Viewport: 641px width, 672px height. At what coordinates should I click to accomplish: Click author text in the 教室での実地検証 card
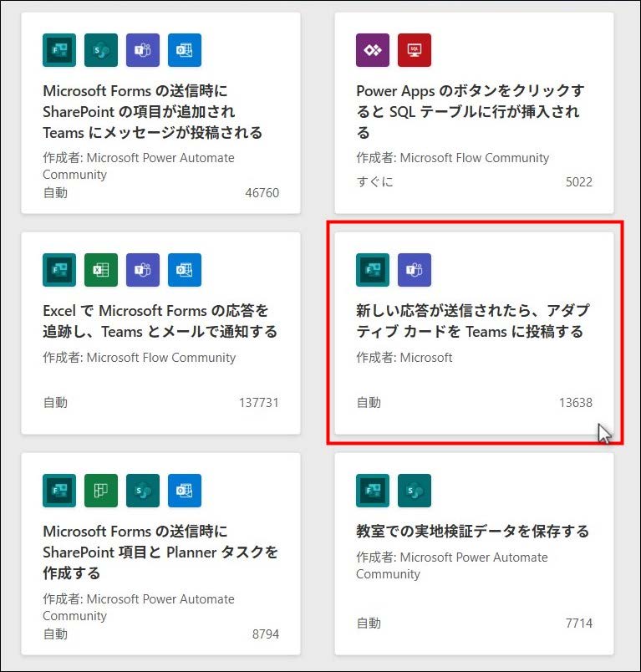point(452,566)
